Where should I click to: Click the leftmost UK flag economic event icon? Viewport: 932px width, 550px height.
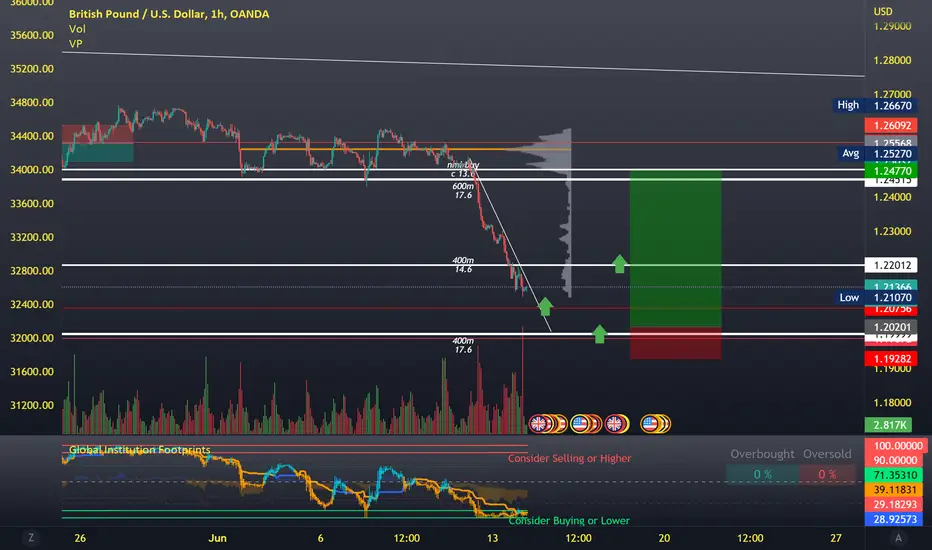[538, 424]
